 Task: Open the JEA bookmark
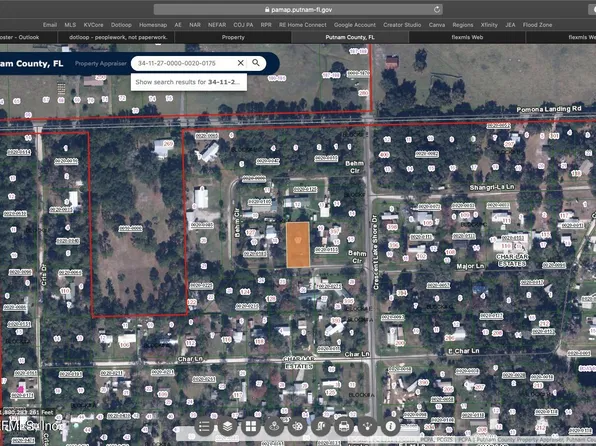click(510, 25)
